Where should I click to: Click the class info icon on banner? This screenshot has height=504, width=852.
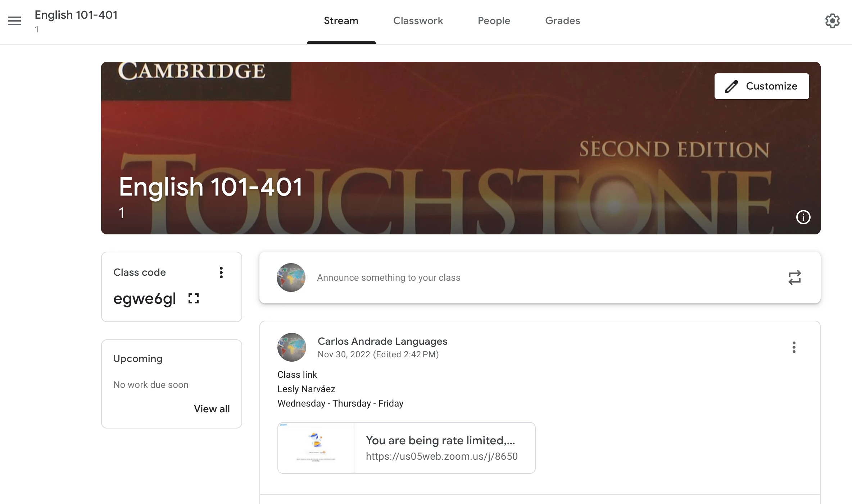coord(803,217)
